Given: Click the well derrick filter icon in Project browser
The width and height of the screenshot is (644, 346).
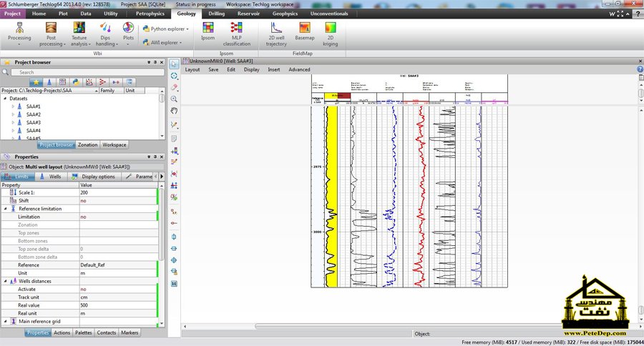Looking at the screenshot, I should coord(49,82).
